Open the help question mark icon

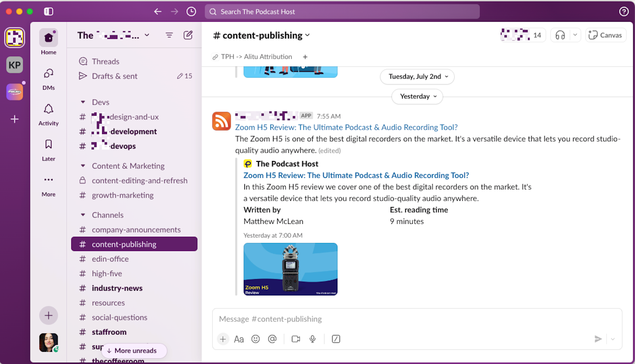click(x=624, y=12)
